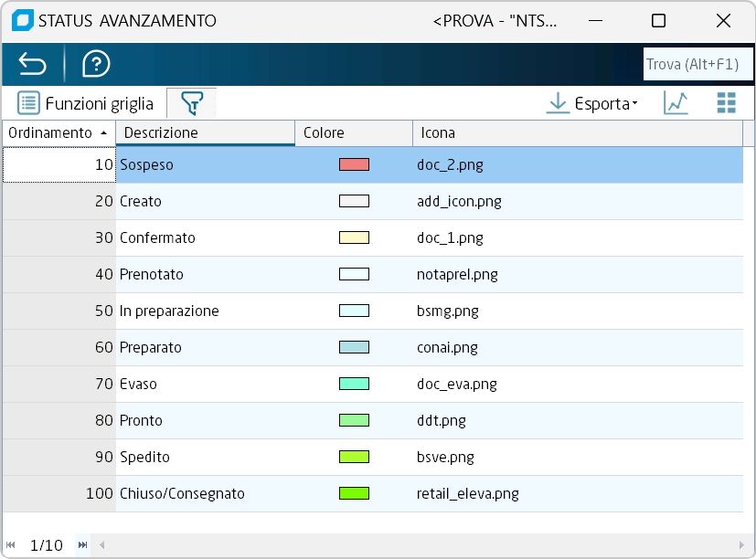Click the Icona column header
Viewport: 756px width, 559px height.
pos(578,133)
